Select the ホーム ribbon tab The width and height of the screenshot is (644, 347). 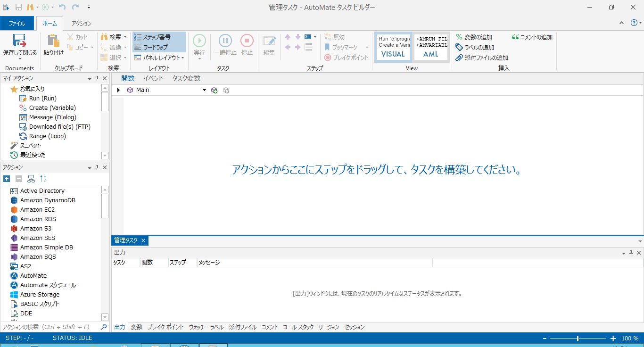tap(50, 23)
